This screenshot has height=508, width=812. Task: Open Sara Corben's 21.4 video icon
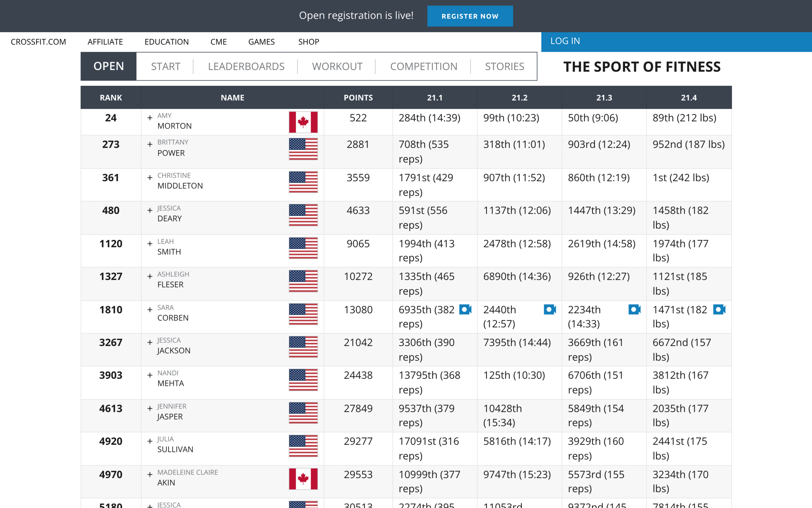pos(719,309)
